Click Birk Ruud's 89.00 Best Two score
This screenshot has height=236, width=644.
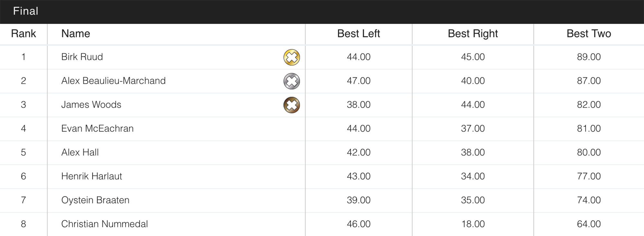(589, 57)
